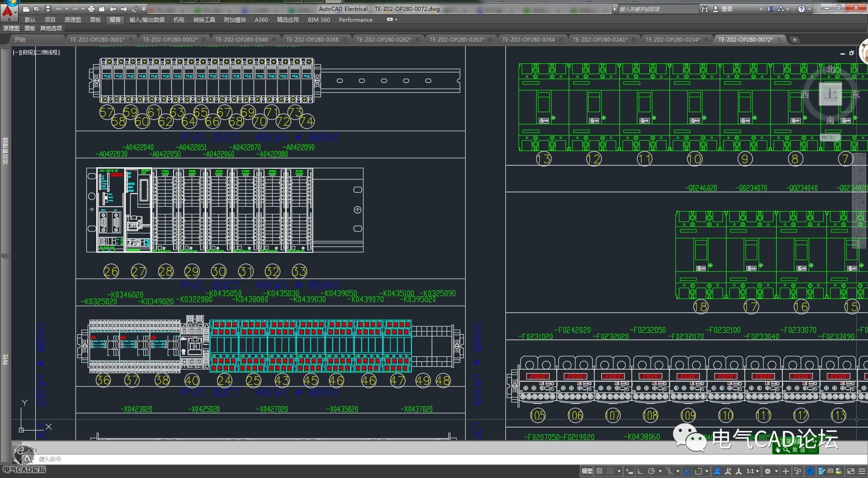Screen dimensions: 868x478
Task: Select the -A0422040 component label text
Action: pos(138,147)
